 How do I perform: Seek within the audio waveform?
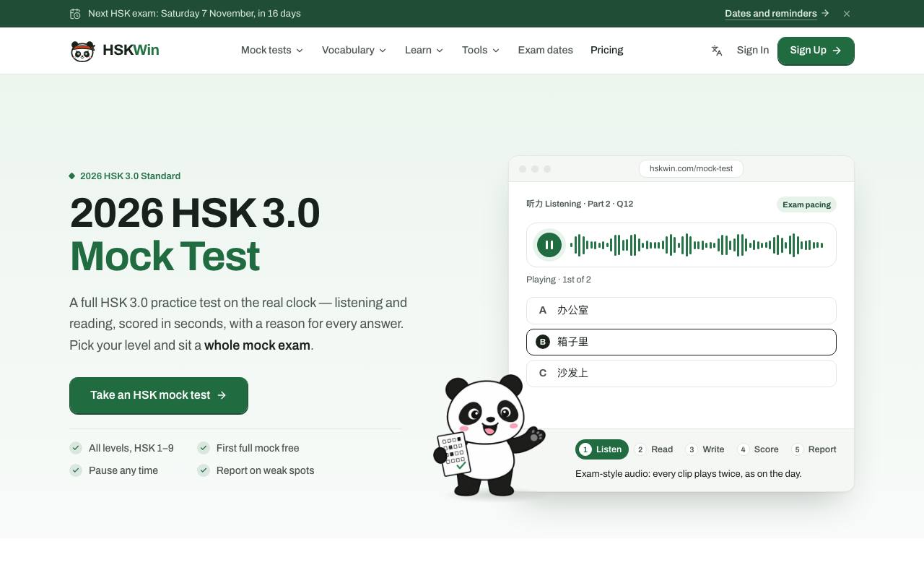pos(697,245)
